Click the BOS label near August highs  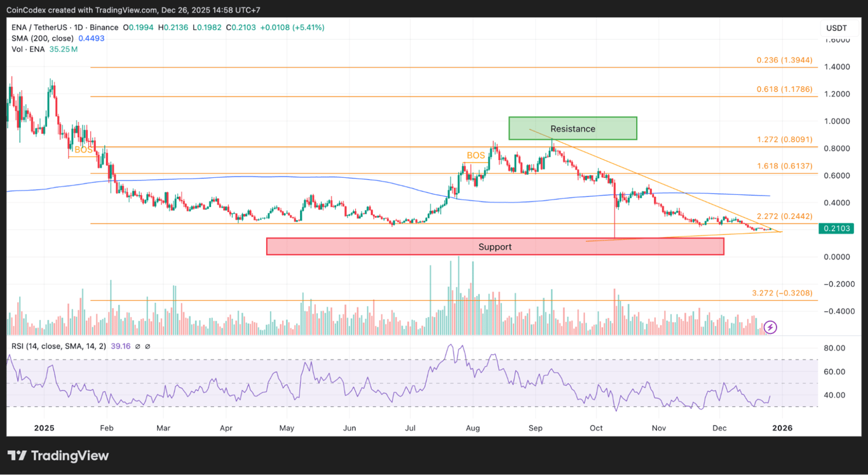click(475, 155)
